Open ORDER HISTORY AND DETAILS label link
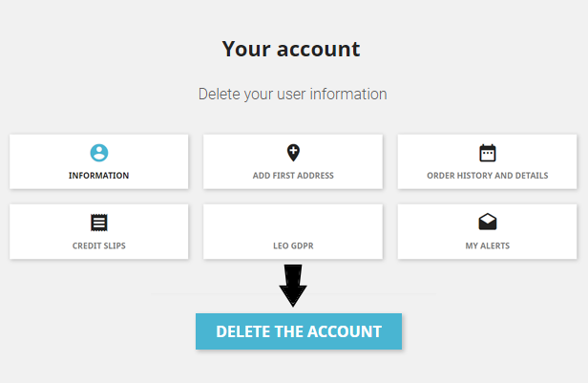 (488, 176)
